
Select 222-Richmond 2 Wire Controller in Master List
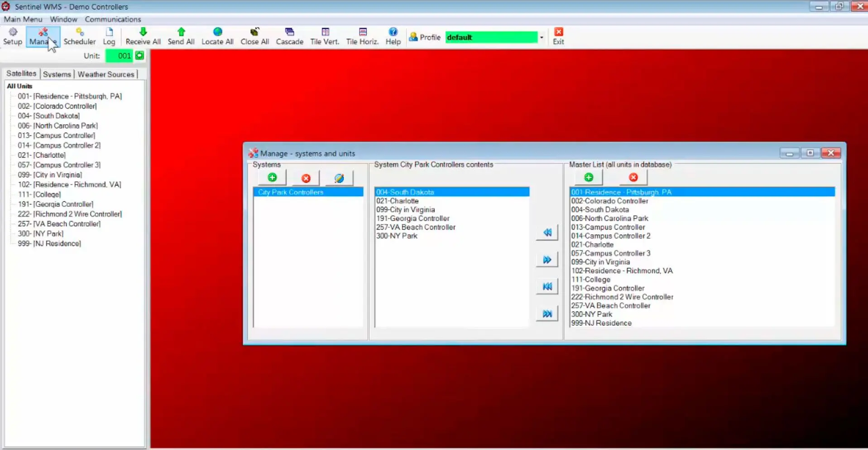(622, 297)
